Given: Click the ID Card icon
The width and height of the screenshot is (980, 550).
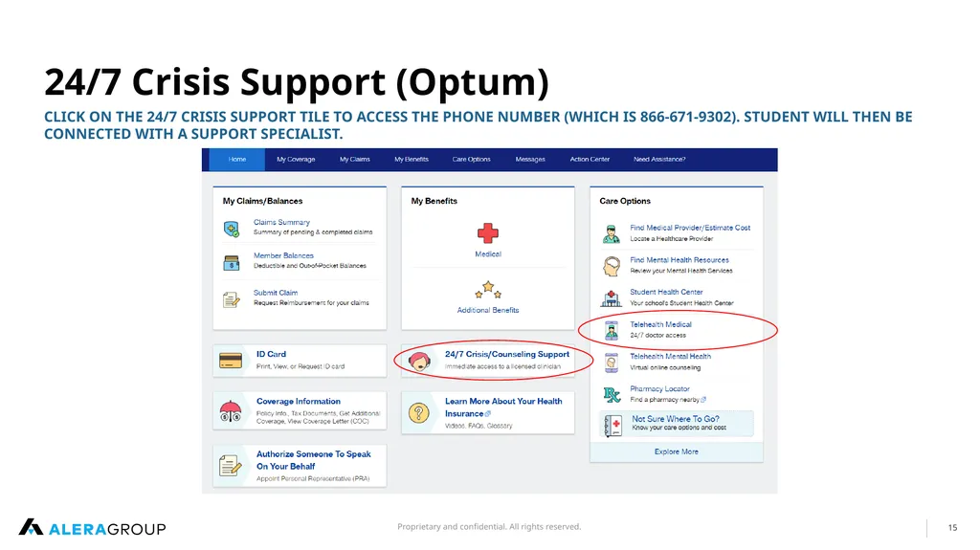Looking at the screenshot, I should tap(231, 361).
